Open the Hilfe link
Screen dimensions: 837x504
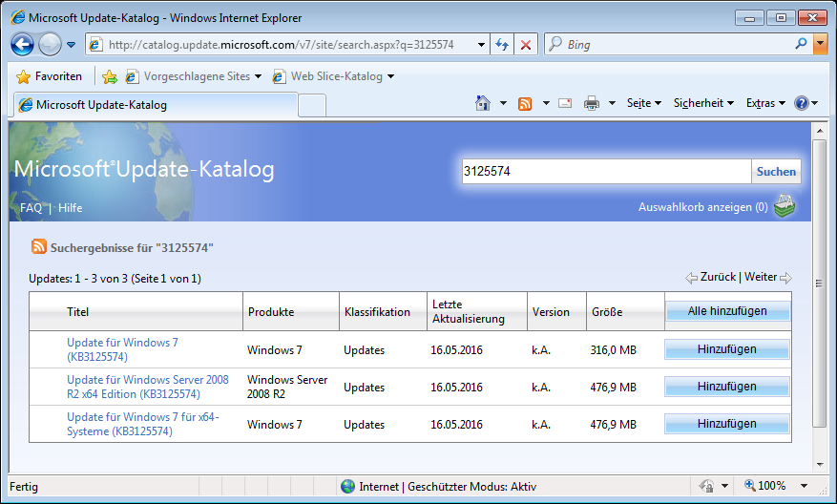click(71, 208)
